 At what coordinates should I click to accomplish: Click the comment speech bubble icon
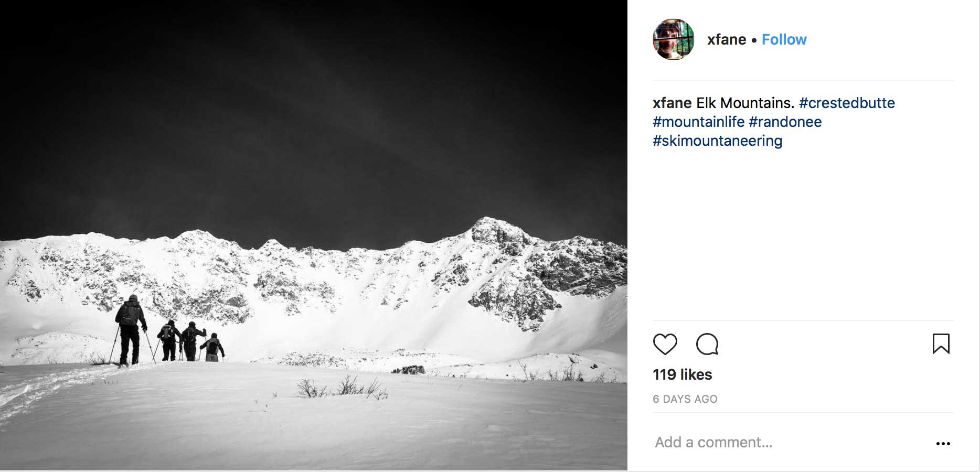(x=707, y=344)
